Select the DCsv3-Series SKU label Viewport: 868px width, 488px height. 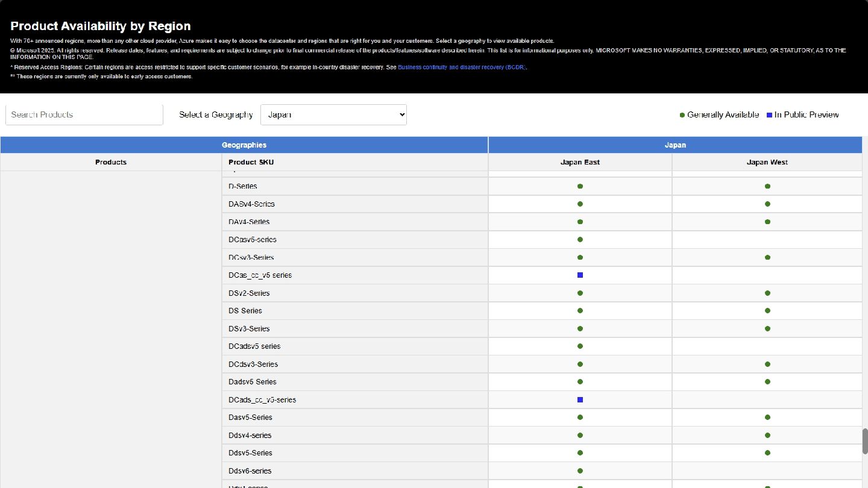point(251,257)
